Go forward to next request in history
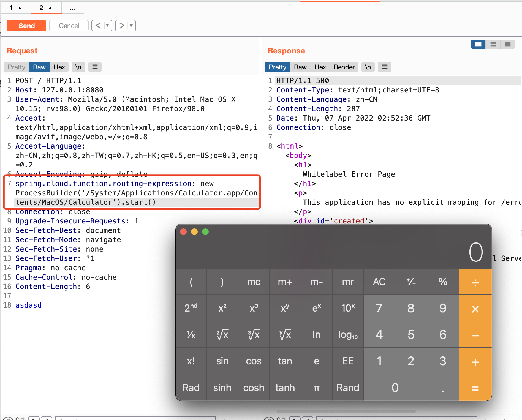Screen dimensions: 522x420 pos(122,26)
